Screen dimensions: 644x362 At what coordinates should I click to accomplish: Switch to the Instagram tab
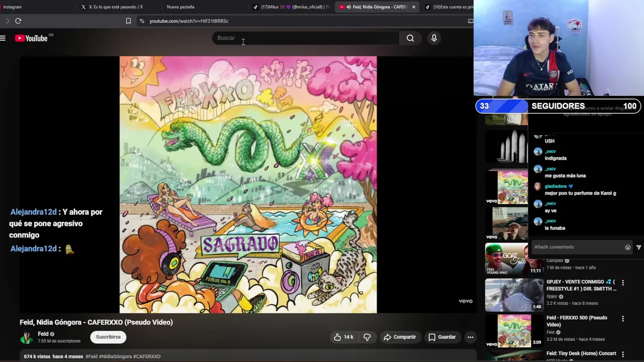coord(12,7)
